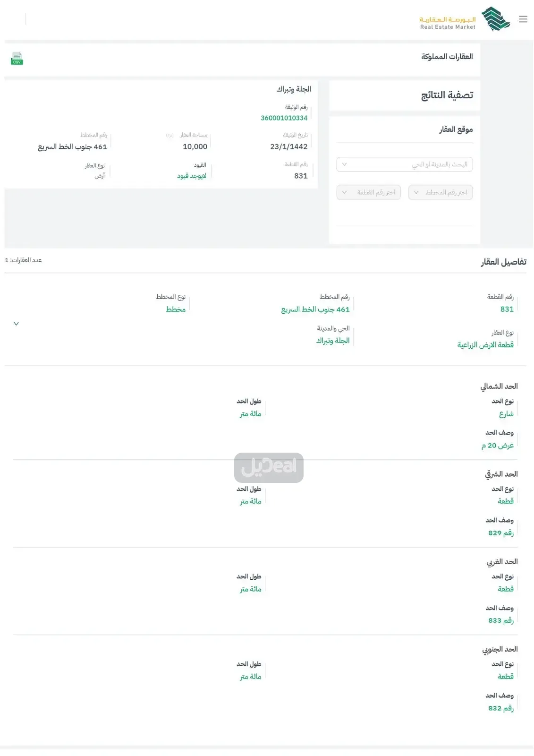Select eastern boundary parcel number 829
The image size is (534, 756).
click(x=501, y=533)
